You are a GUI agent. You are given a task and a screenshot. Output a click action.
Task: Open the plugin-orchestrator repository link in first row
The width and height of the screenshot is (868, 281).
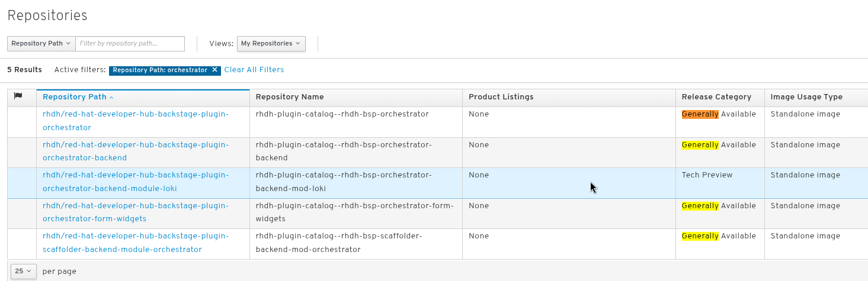tap(135, 120)
